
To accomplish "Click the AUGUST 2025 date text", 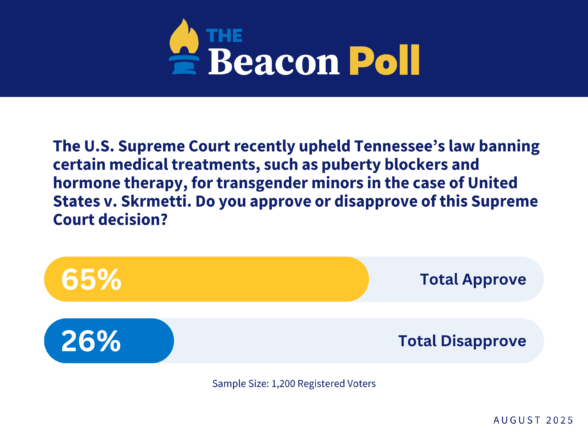I will [533, 420].
